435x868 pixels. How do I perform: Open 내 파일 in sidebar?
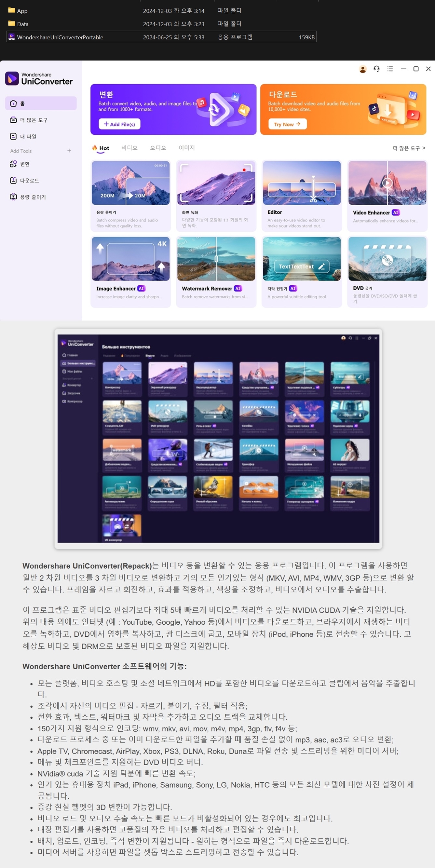point(41,136)
